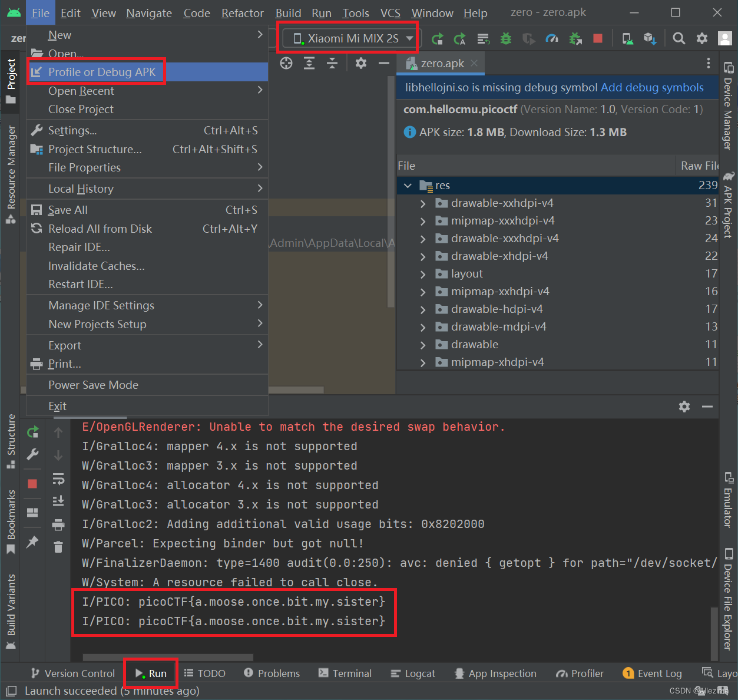Click the Print icon in Run panel

[58, 524]
